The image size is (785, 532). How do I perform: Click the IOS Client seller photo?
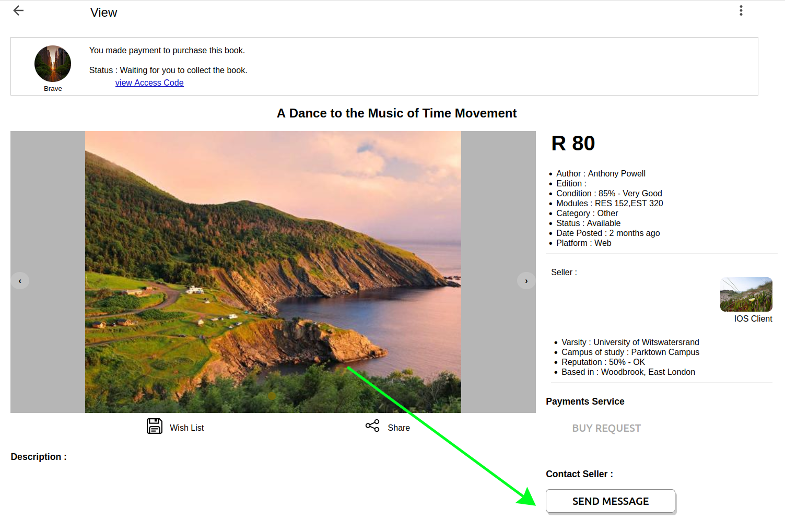point(746,294)
